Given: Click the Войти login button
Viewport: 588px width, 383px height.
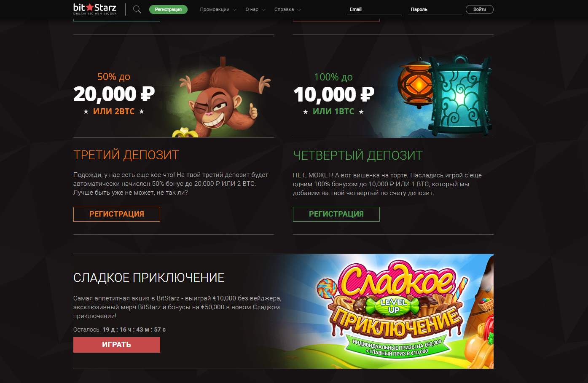Looking at the screenshot, I should click(x=480, y=9).
